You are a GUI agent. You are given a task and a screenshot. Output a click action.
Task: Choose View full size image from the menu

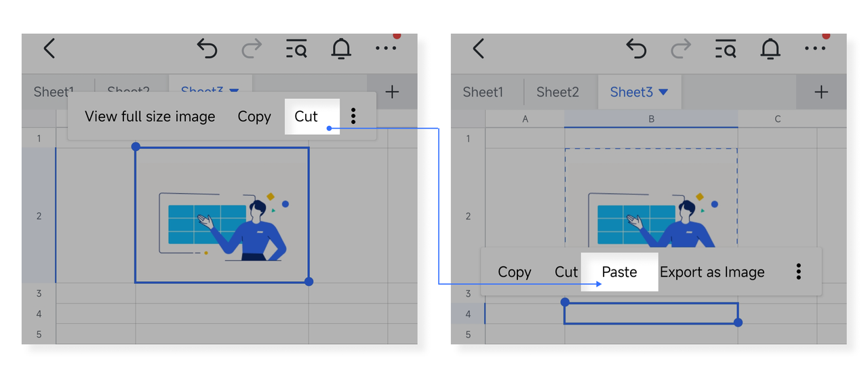pyautogui.click(x=150, y=117)
